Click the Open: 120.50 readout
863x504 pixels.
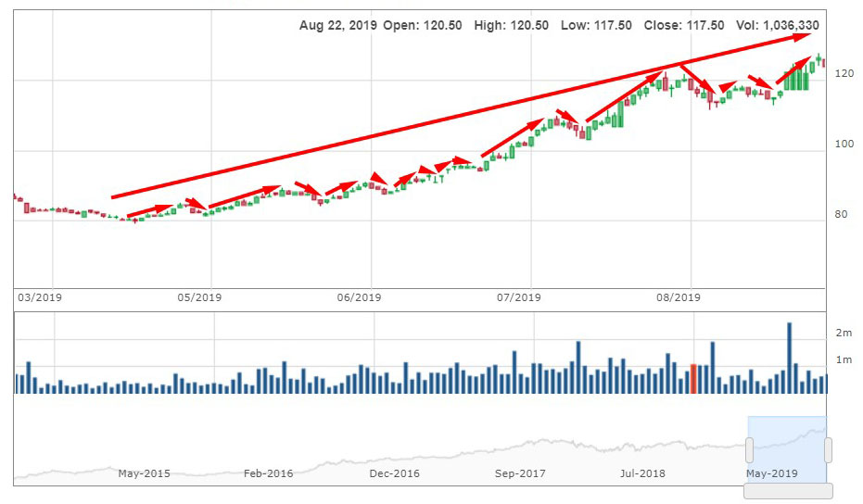coord(423,25)
